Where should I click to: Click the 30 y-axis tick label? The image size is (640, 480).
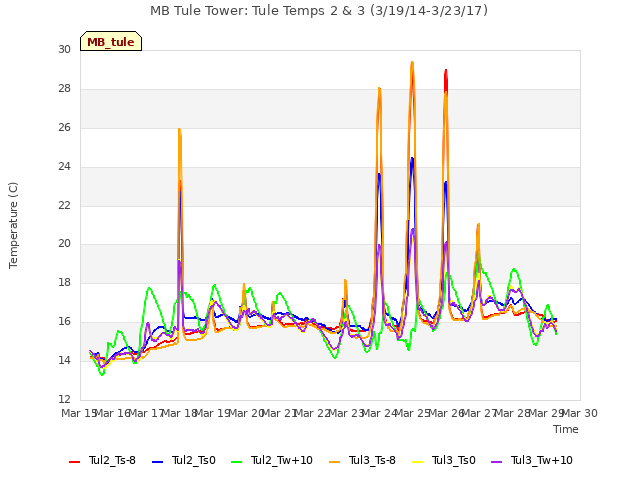tap(64, 49)
